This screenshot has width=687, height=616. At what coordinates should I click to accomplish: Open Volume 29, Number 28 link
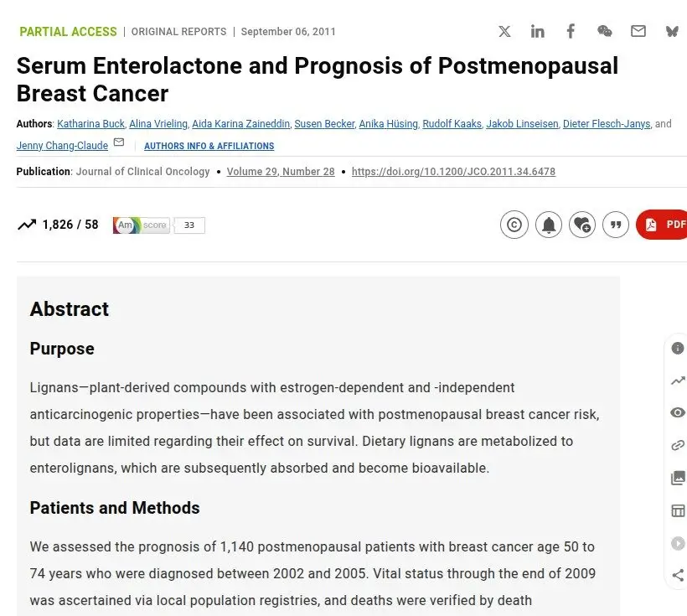point(281,172)
